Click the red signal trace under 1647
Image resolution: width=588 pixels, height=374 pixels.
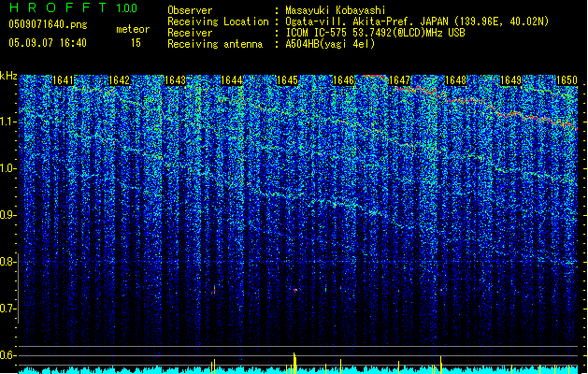click(x=416, y=90)
